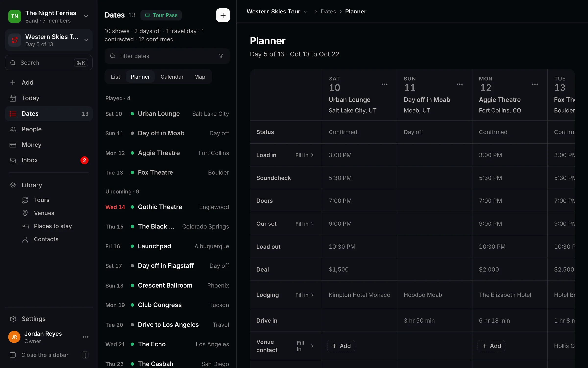Open the Money section

(x=49, y=145)
